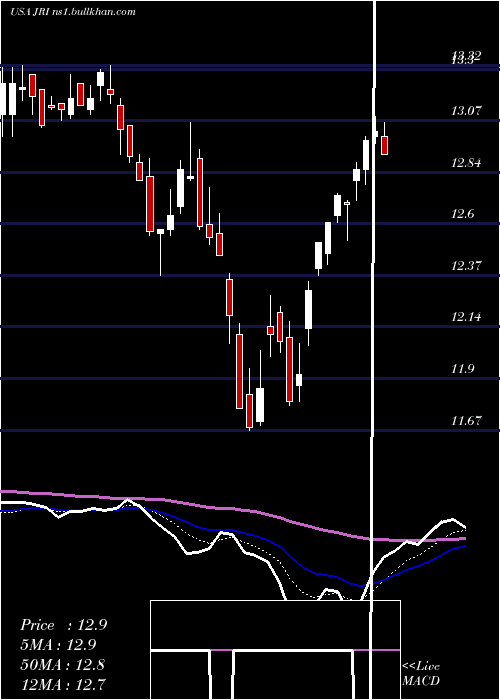Image resolution: width=500 pixels, height=700 pixels.
Task: Click the 11.9 price axis label
Action: click(462, 369)
